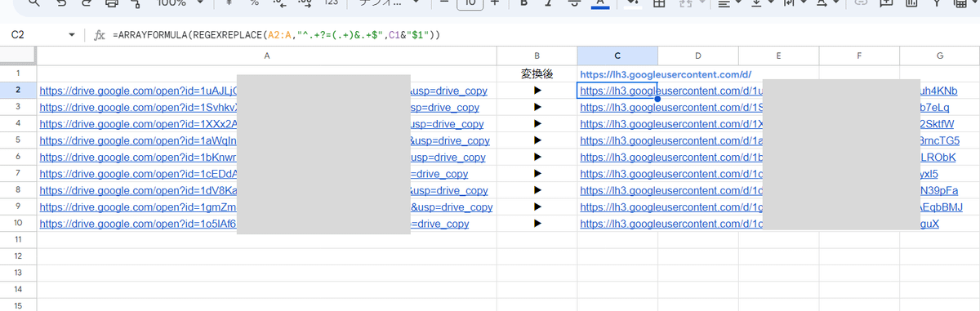980x311 pixels.
Task: Click the ▶ arrow cell in row 10
Action: 537,223
